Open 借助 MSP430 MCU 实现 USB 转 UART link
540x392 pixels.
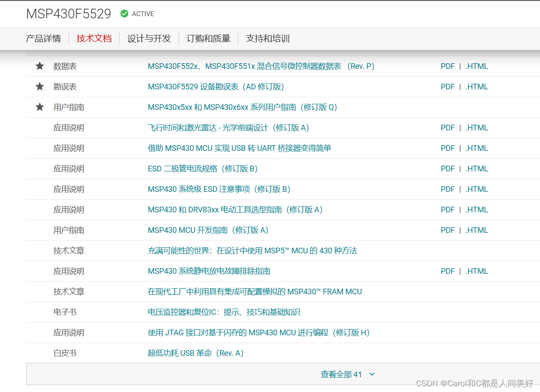240,148
